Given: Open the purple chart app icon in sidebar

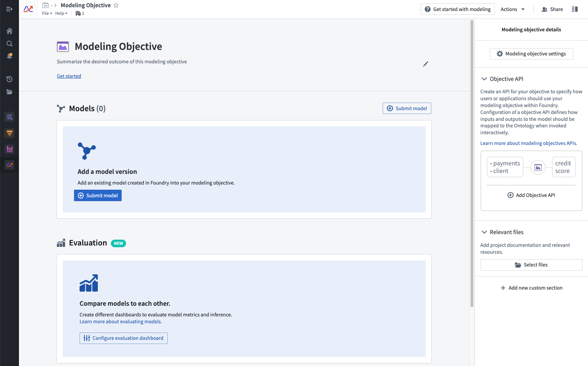Looking at the screenshot, I should (x=10, y=149).
